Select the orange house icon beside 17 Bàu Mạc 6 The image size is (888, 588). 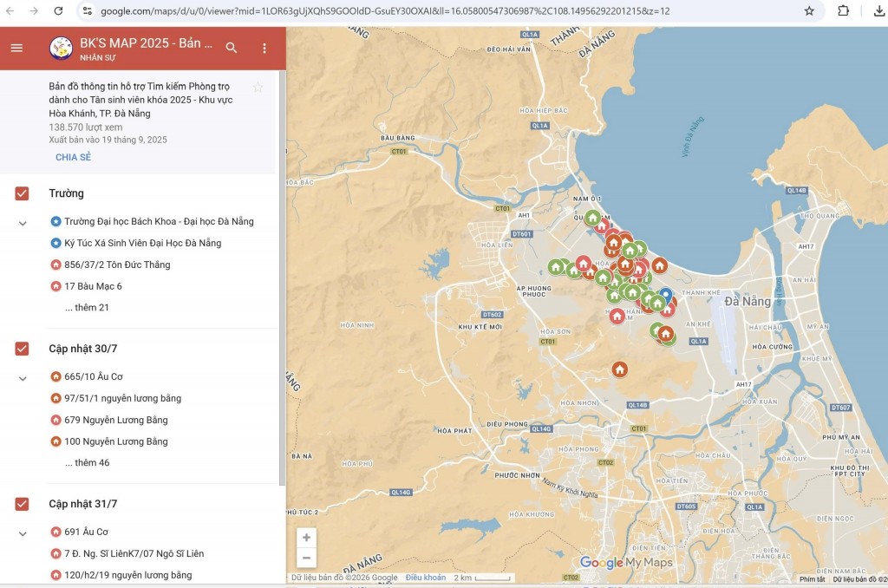click(x=55, y=286)
